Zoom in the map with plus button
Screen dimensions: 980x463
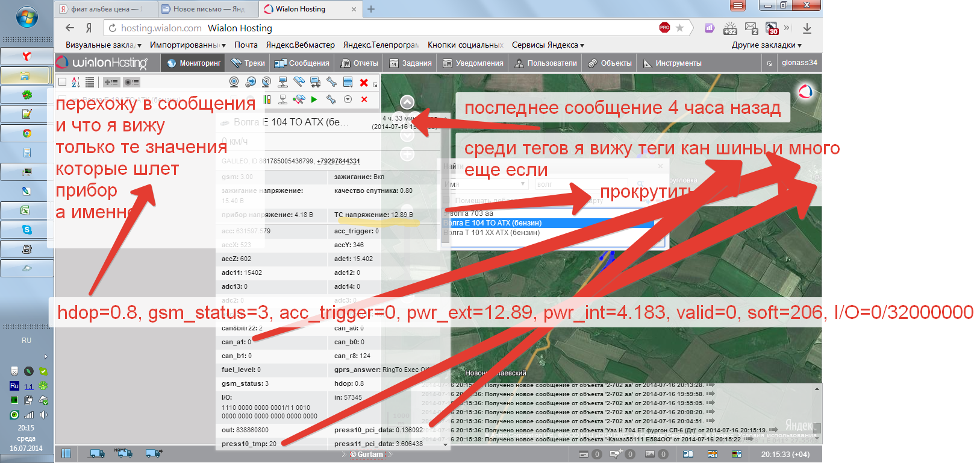[x=407, y=155]
